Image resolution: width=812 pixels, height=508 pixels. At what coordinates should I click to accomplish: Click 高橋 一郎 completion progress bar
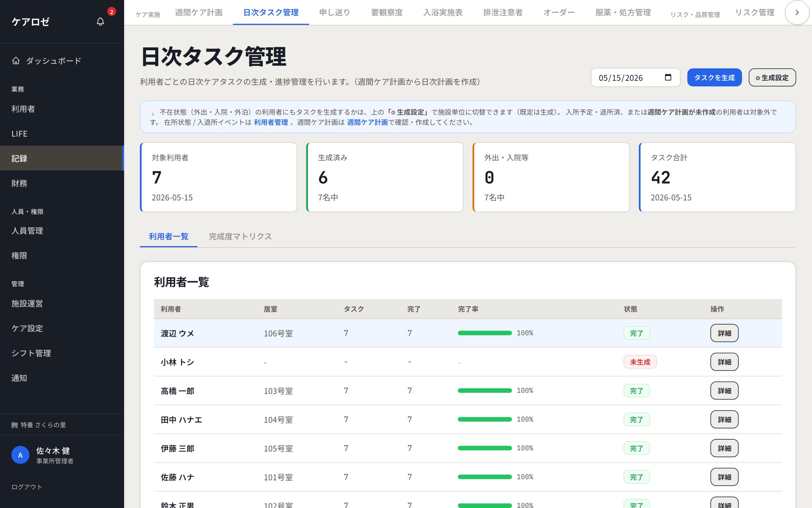point(484,391)
